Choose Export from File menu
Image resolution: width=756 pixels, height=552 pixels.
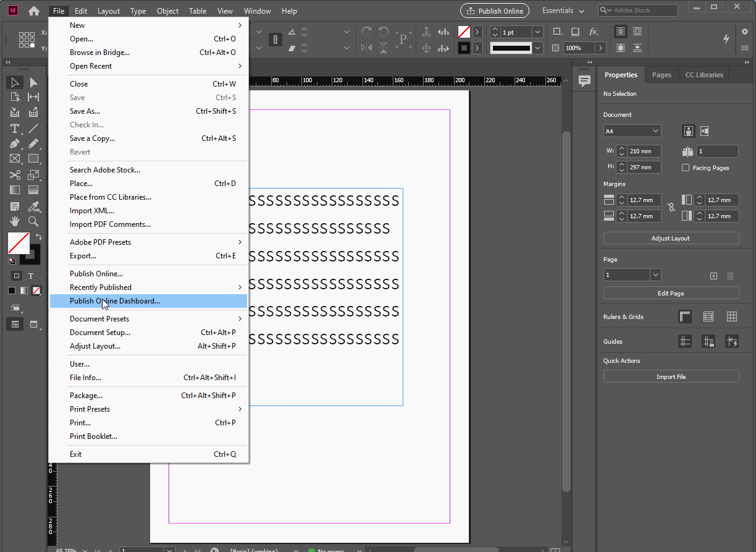pos(148,256)
